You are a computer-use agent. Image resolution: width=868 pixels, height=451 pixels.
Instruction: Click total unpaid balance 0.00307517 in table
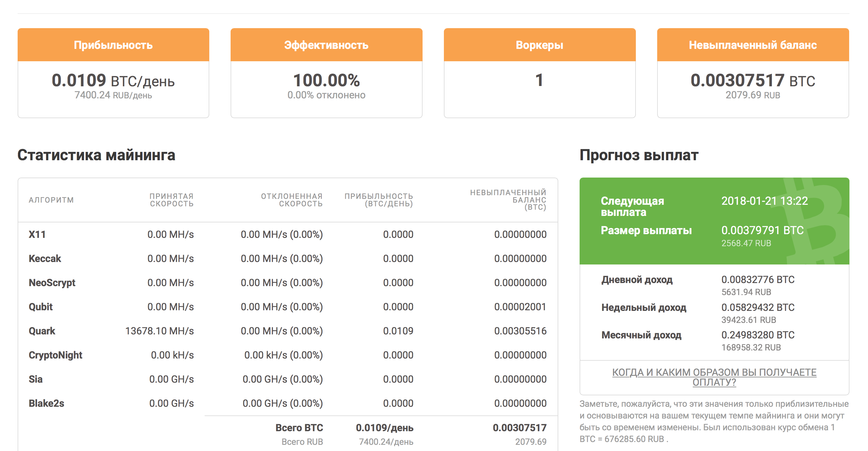pyautogui.click(x=520, y=428)
